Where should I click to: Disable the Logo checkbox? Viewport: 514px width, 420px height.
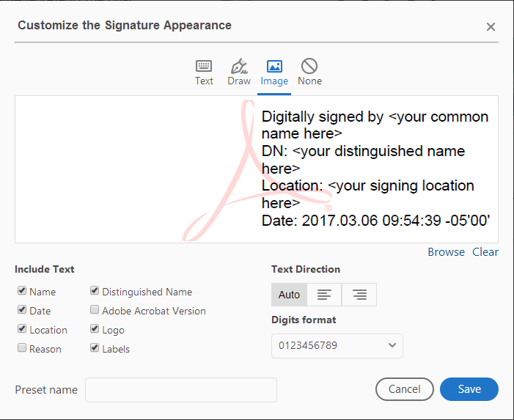(94, 329)
